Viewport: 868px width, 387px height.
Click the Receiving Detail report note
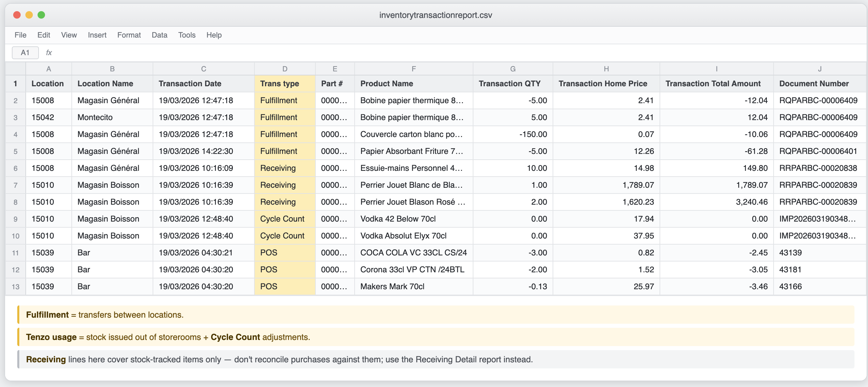pos(436,359)
